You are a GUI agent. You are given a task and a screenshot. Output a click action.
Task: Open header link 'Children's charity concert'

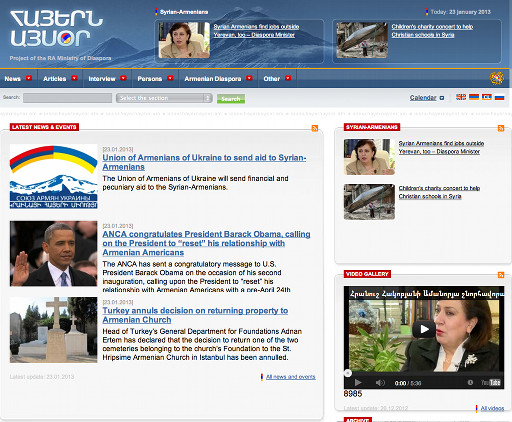click(x=432, y=31)
